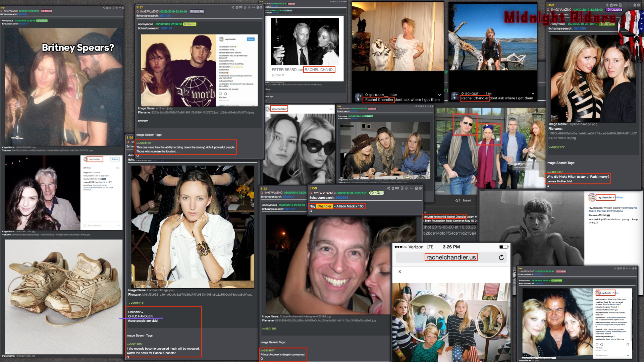Click the CHILD HANDLER text line

click(140, 316)
